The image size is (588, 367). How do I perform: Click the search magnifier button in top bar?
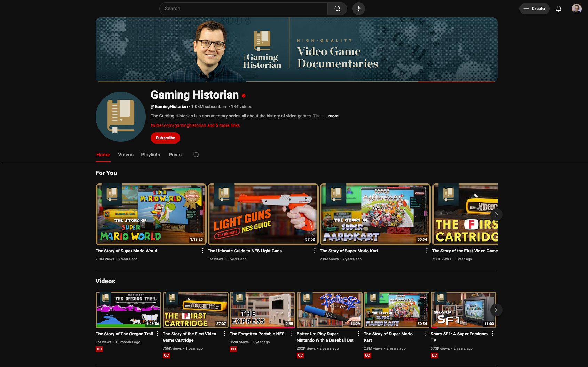337,9
